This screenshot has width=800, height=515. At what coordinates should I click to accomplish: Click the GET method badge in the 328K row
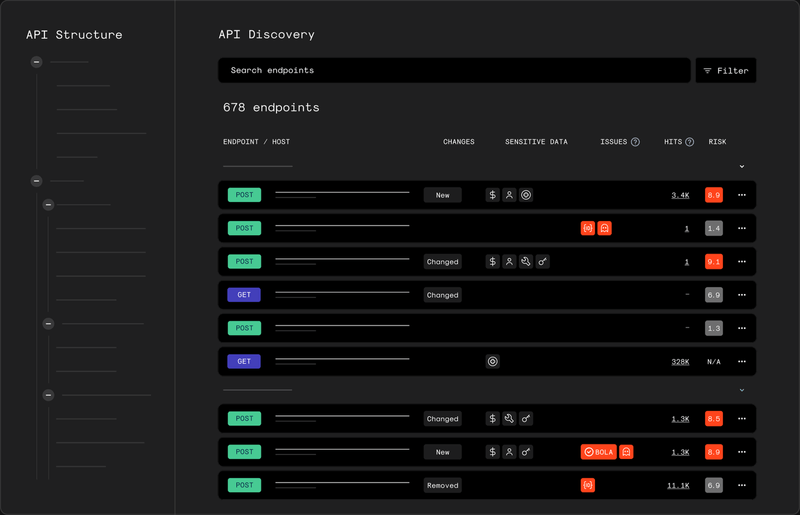click(244, 361)
